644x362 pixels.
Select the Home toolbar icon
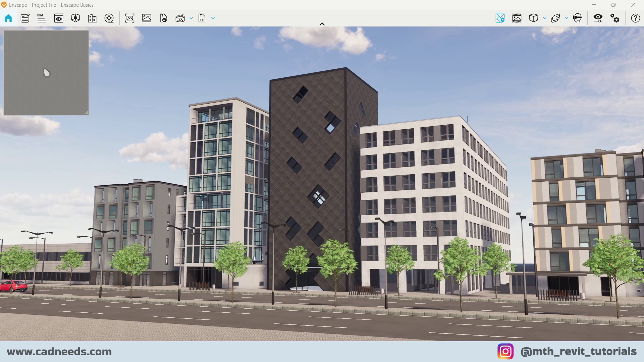(x=8, y=18)
